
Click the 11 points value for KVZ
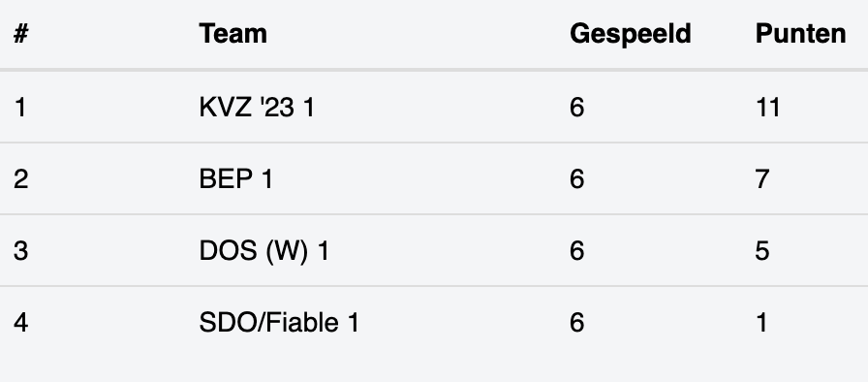tap(768, 107)
